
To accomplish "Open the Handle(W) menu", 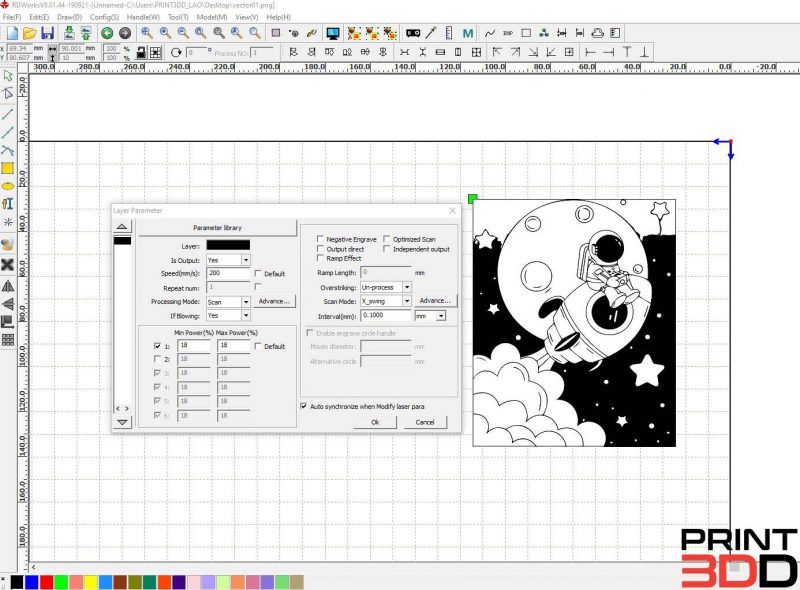I will click(143, 17).
